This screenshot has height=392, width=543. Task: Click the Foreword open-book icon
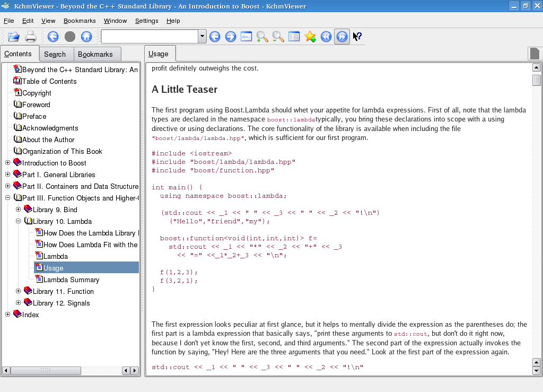(17, 104)
